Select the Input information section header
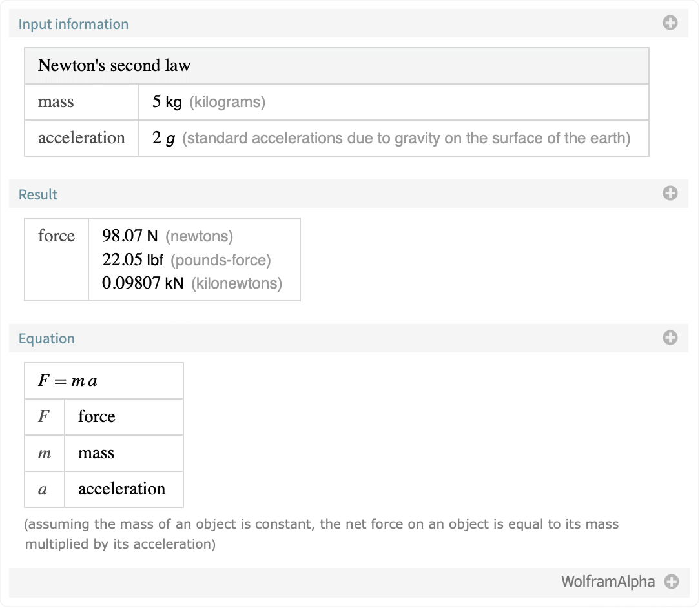700x608 pixels. (74, 25)
